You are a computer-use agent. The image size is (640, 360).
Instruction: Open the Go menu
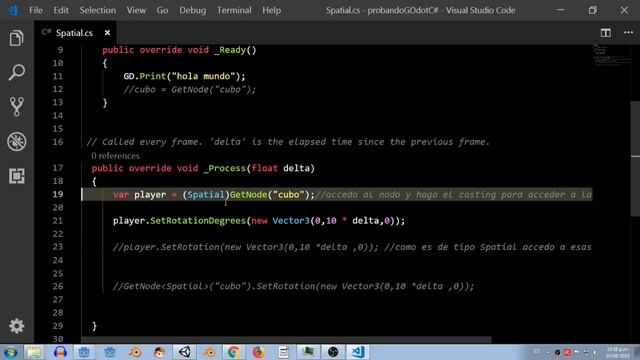(x=162, y=10)
